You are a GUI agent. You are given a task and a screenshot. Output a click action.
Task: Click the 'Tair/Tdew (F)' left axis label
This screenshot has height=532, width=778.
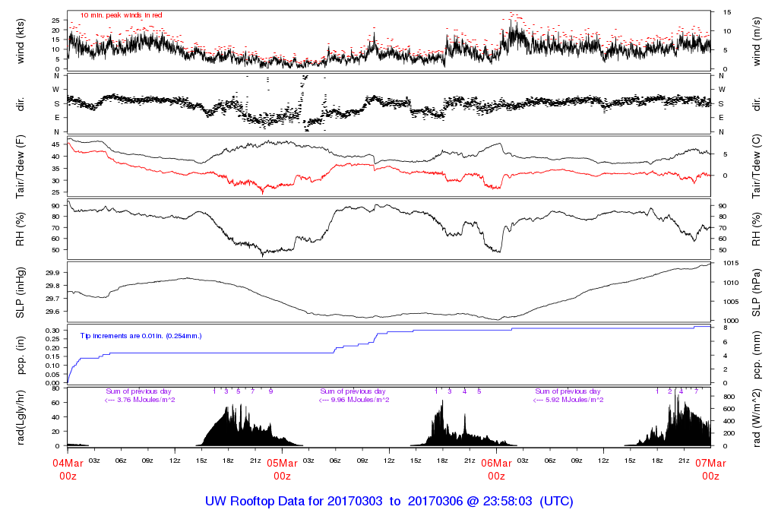click(x=21, y=166)
